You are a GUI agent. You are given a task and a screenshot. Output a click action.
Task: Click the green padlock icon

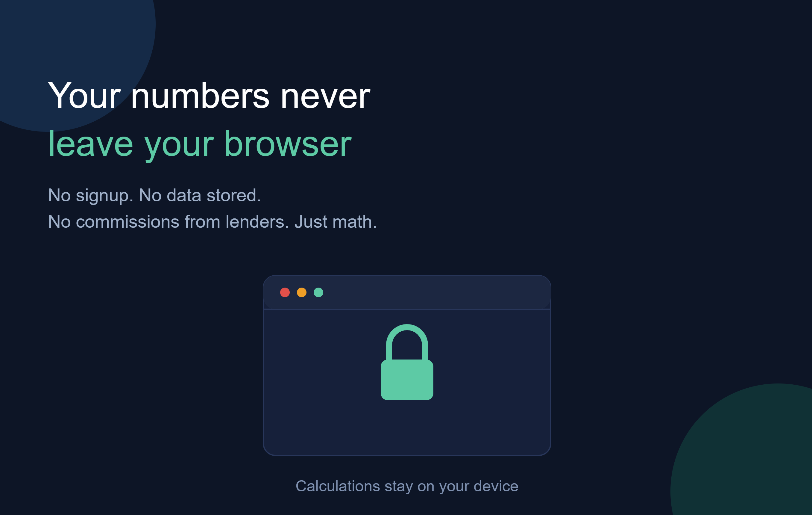click(407, 362)
